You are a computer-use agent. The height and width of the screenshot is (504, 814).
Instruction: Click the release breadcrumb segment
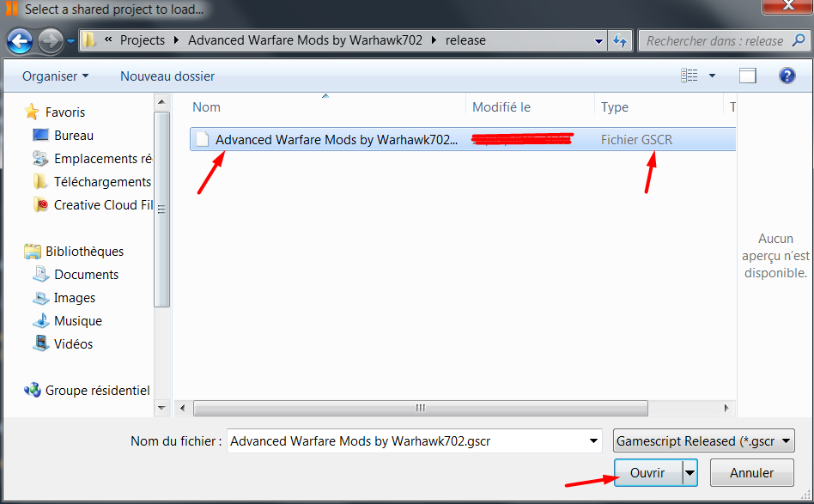pos(465,40)
